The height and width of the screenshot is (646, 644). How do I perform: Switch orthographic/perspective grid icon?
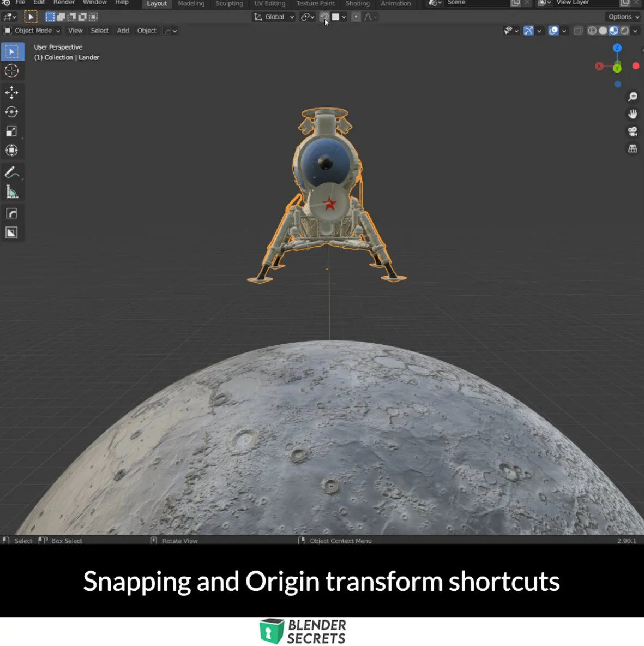pyautogui.click(x=633, y=149)
